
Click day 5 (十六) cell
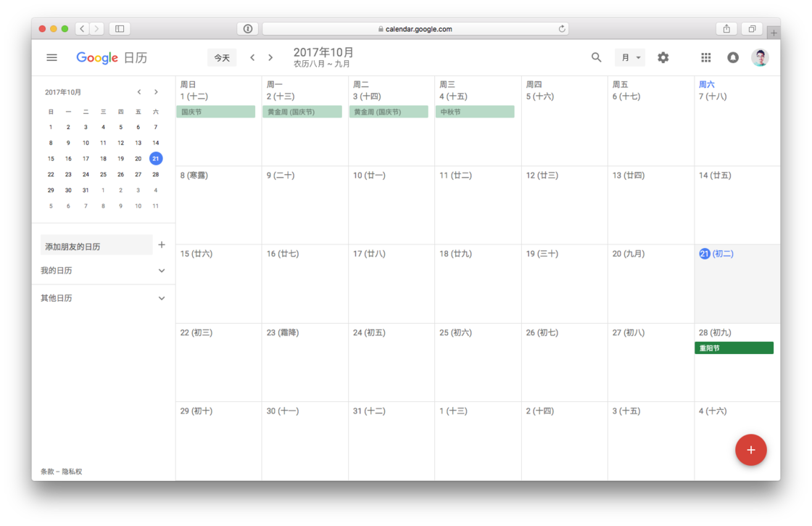click(565, 121)
